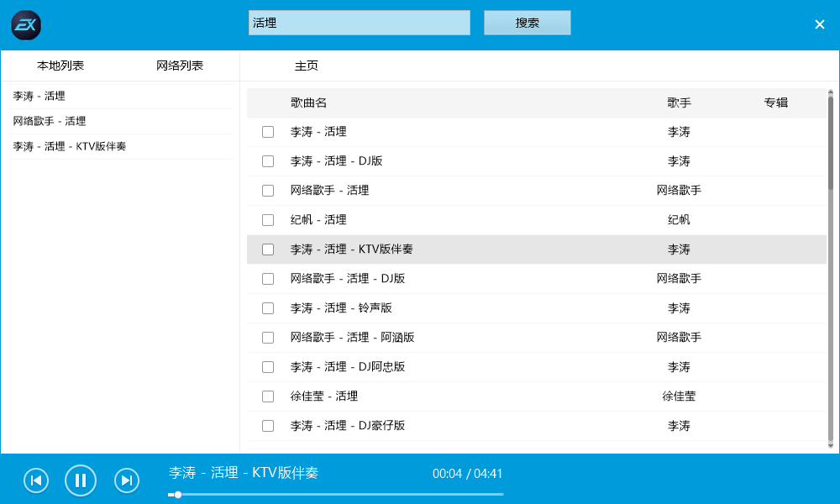Tick the checkbox for 纪帆 - 活埋
Image resolution: width=840 pixels, height=504 pixels.
pos(268,219)
